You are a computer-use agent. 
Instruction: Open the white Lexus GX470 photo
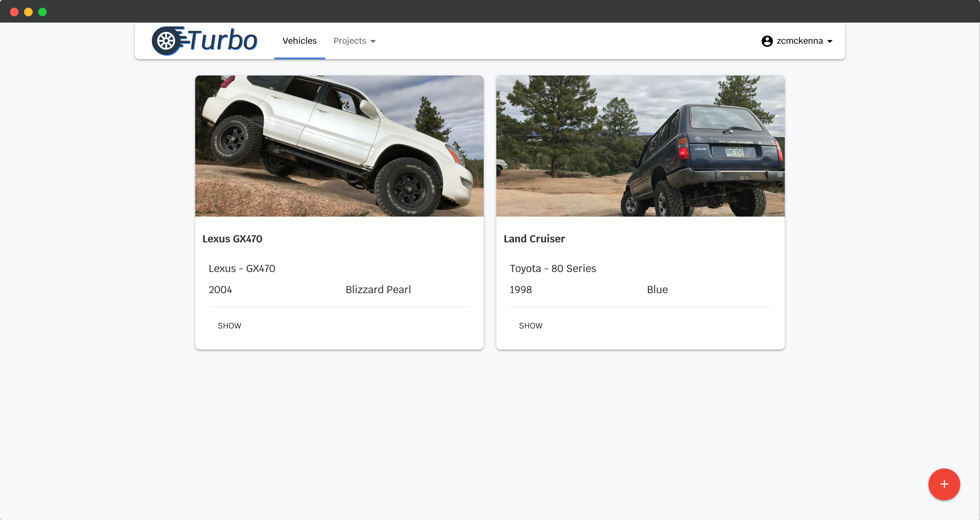click(x=339, y=146)
